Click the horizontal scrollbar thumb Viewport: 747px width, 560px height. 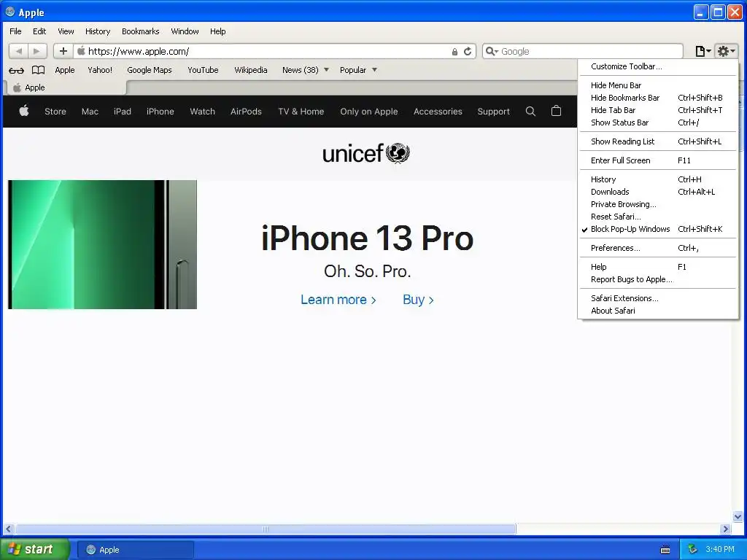[266, 529]
